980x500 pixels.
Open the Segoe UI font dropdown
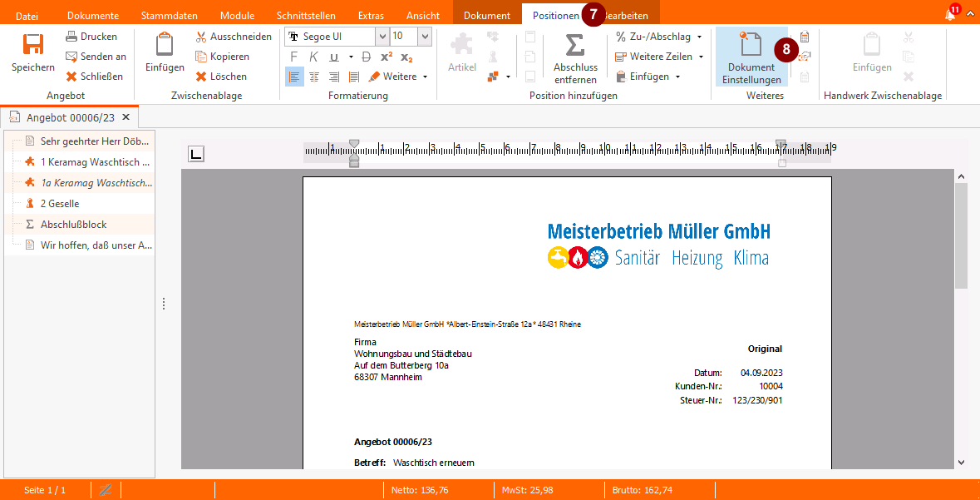tap(382, 37)
